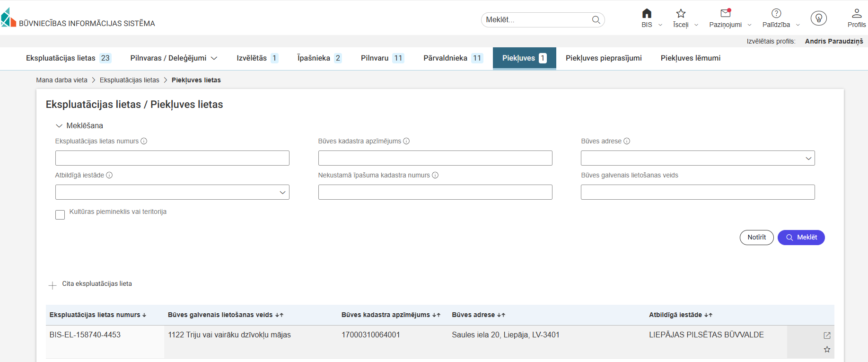Click the Palīdzība question mark icon
Image resolution: width=868 pixels, height=362 pixels.
pyautogui.click(x=776, y=14)
